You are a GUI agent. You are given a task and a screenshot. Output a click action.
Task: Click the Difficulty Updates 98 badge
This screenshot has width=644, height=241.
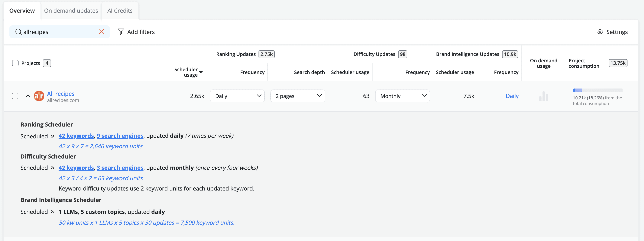tap(403, 54)
